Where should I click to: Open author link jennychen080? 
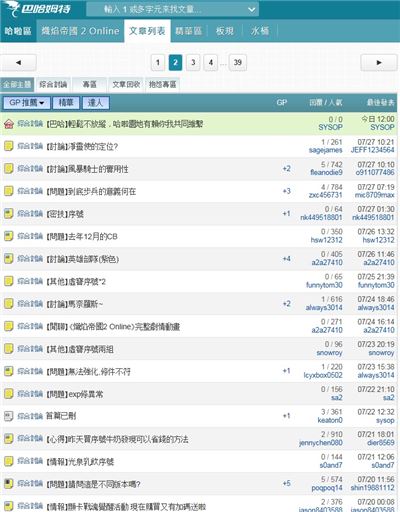pyautogui.click(x=321, y=443)
